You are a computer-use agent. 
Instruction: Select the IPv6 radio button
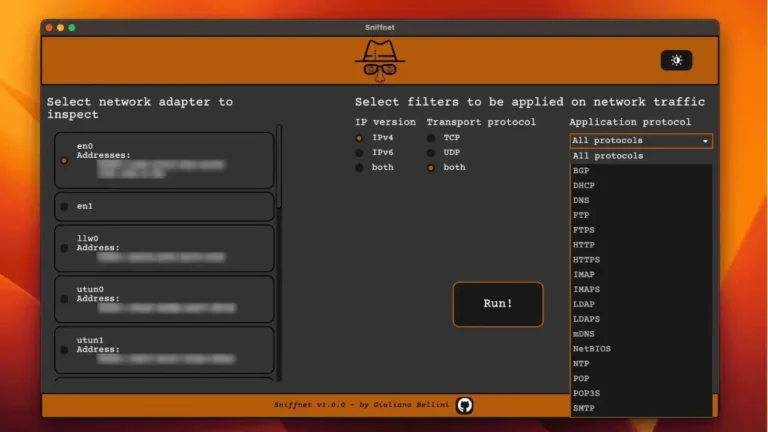tap(359, 153)
